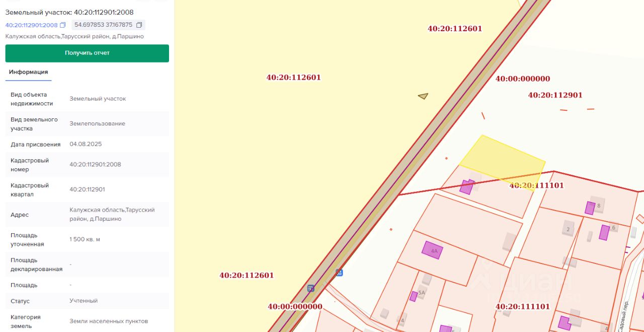Image resolution: width=644 pixels, height=332 pixels.
Task: Click the date 04.08.2025
Action: [x=86, y=144]
